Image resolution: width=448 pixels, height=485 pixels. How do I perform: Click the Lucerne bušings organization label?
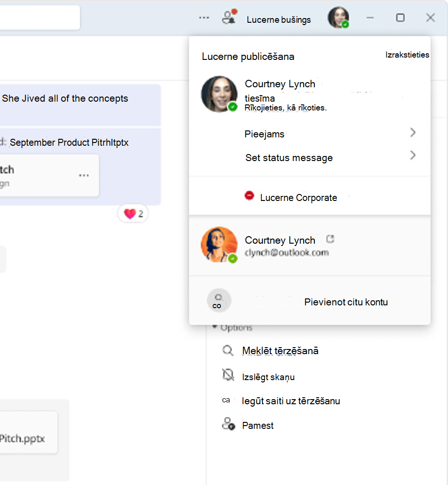point(279,20)
